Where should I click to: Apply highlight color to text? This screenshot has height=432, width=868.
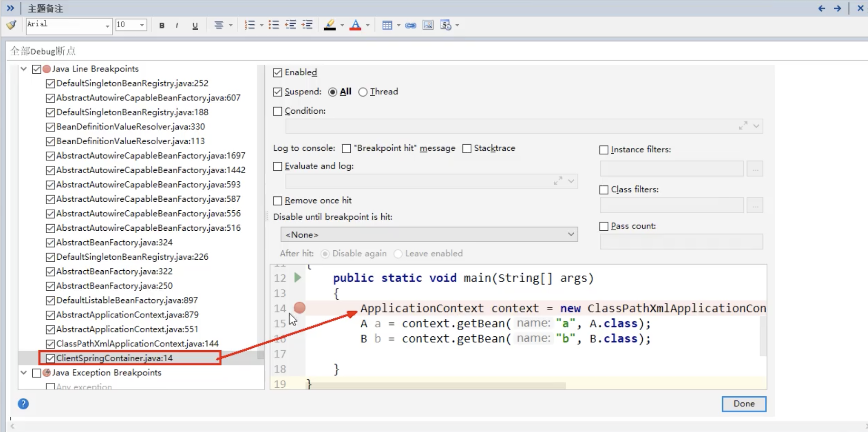[x=330, y=25]
